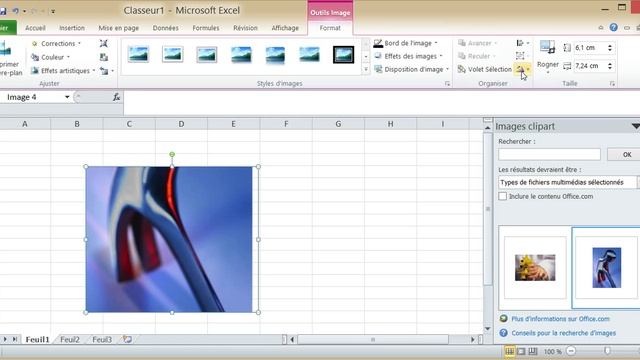This screenshot has height=360, width=640.
Task: Apply the third picture style thumbnail
Action: pos(207,54)
